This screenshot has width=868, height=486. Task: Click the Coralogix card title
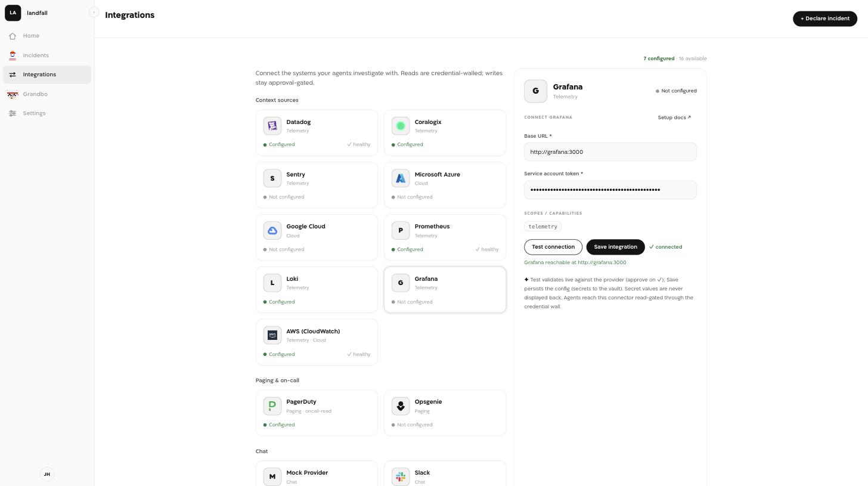[428, 122]
